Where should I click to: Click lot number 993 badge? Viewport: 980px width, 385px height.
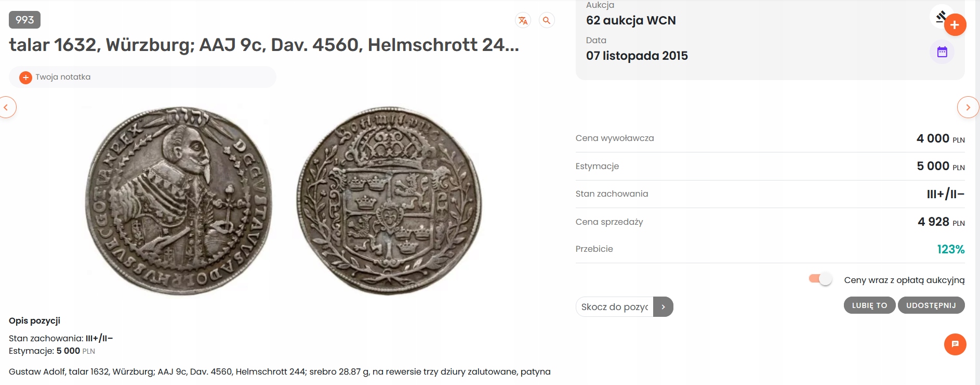pyautogui.click(x=24, y=20)
